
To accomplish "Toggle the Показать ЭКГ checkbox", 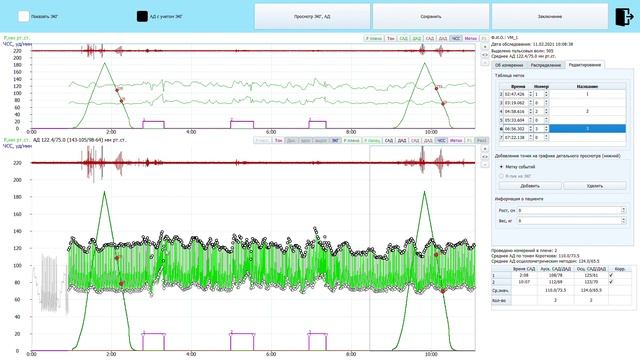I will [x=24, y=16].
